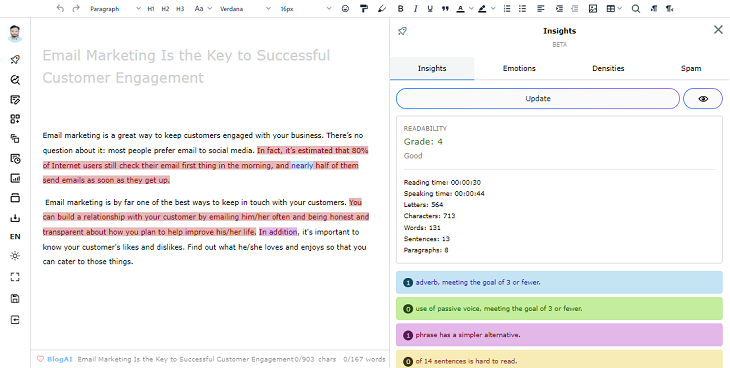Screen dimensions: 730x368
Task: Open the note editing tool in sidebar
Action: click(15, 100)
